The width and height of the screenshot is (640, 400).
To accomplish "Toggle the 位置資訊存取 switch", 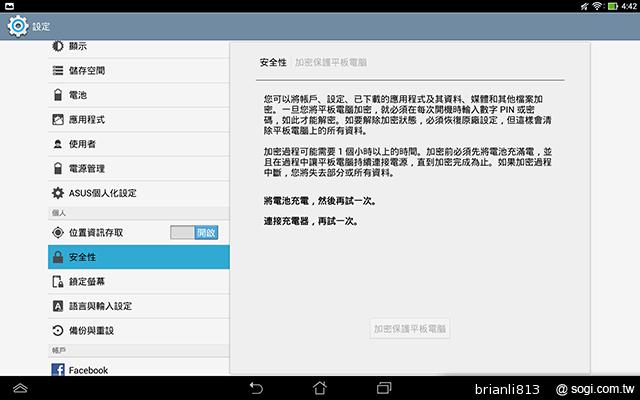I will coord(194,233).
